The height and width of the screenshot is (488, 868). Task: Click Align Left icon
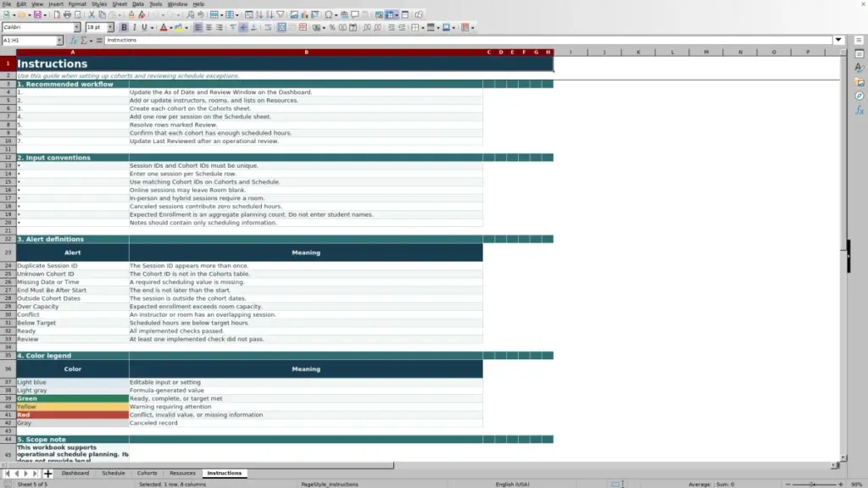point(198,27)
